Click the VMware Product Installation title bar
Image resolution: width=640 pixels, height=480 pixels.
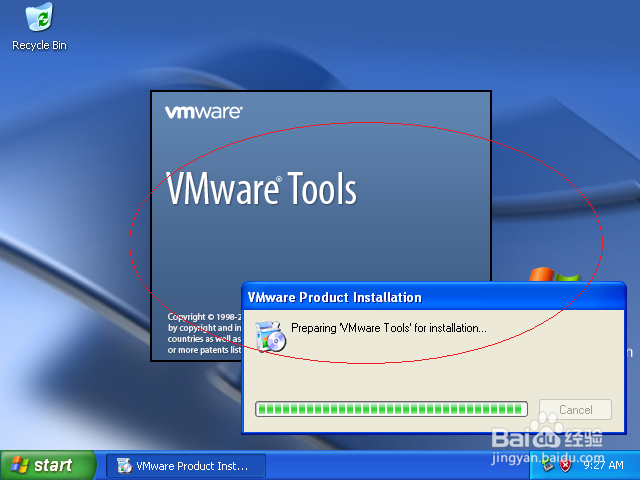tap(433, 297)
